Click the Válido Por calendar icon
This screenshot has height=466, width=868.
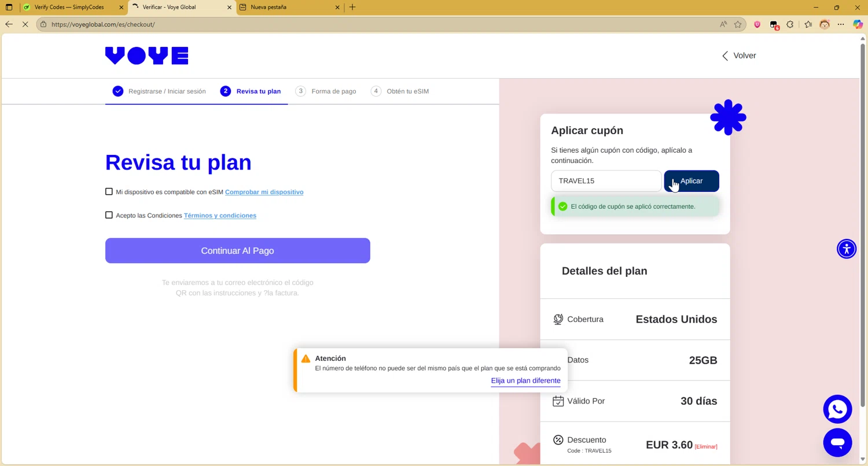point(558,401)
